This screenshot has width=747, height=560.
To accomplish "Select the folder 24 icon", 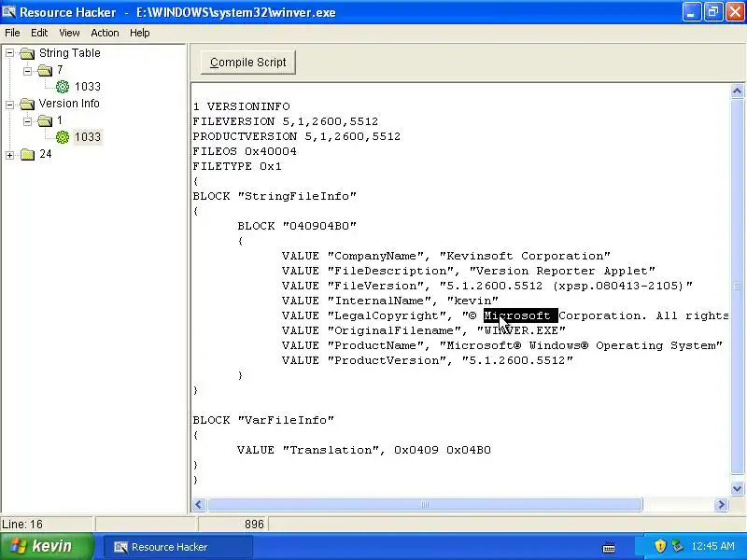I will pos(28,155).
